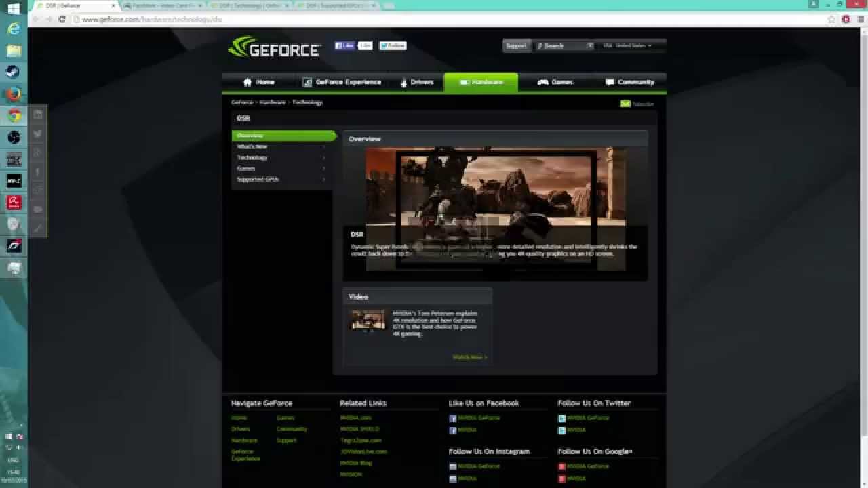The image size is (868, 488).
Task: Click the green Subscribe envelope icon
Action: pyautogui.click(x=625, y=104)
